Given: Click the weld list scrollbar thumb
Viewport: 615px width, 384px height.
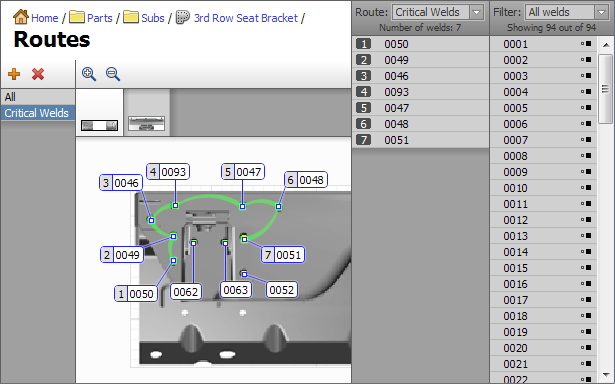Looking at the screenshot, I should point(606,89).
